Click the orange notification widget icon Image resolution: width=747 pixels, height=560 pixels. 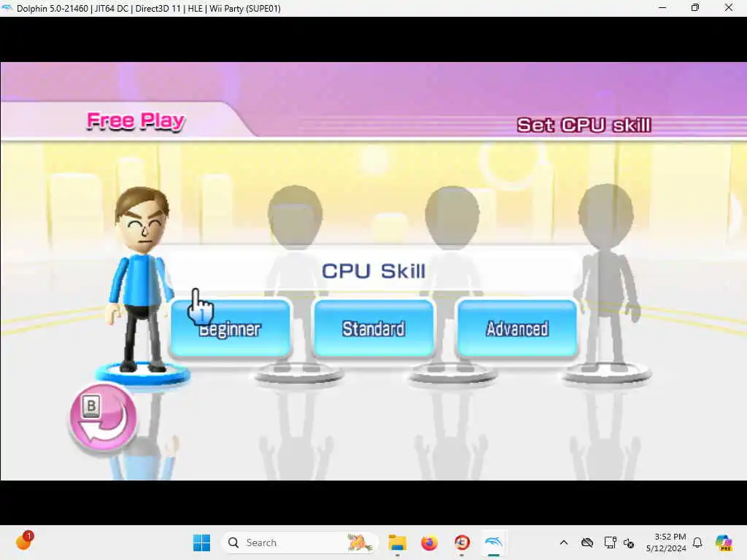[25, 541]
